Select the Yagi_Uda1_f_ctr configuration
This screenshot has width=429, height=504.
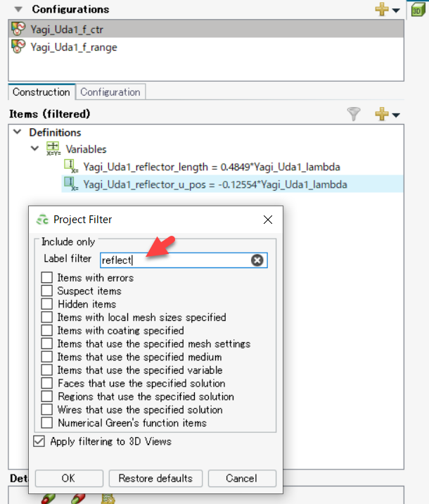206,30
